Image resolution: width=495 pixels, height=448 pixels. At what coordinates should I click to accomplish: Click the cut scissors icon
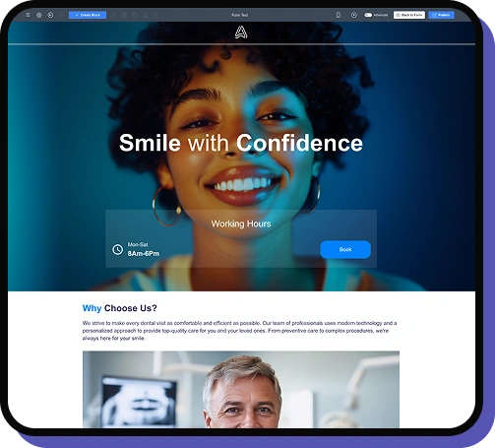[x=146, y=15]
